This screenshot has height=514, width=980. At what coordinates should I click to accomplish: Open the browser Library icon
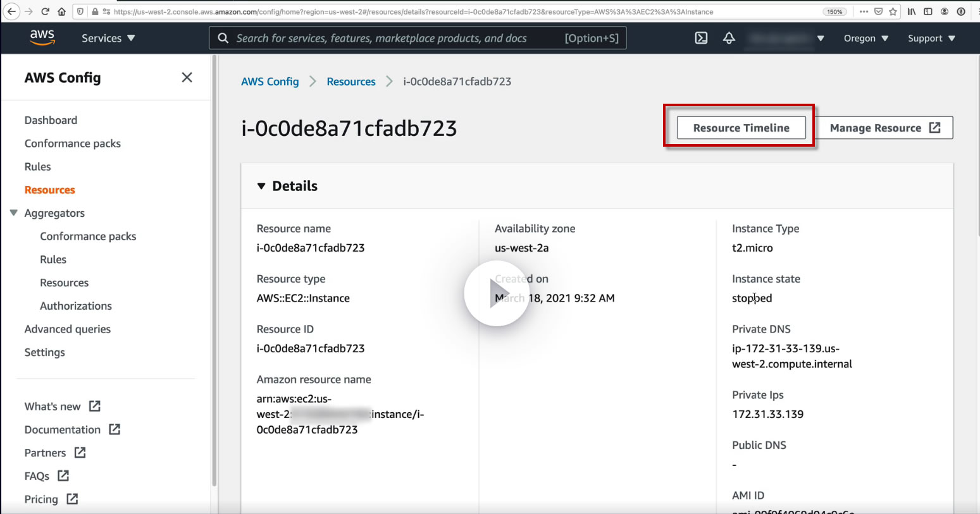(x=912, y=11)
